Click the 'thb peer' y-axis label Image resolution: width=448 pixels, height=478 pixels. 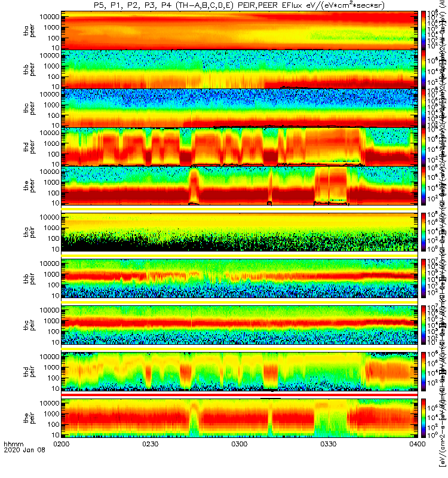click(x=29, y=69)
